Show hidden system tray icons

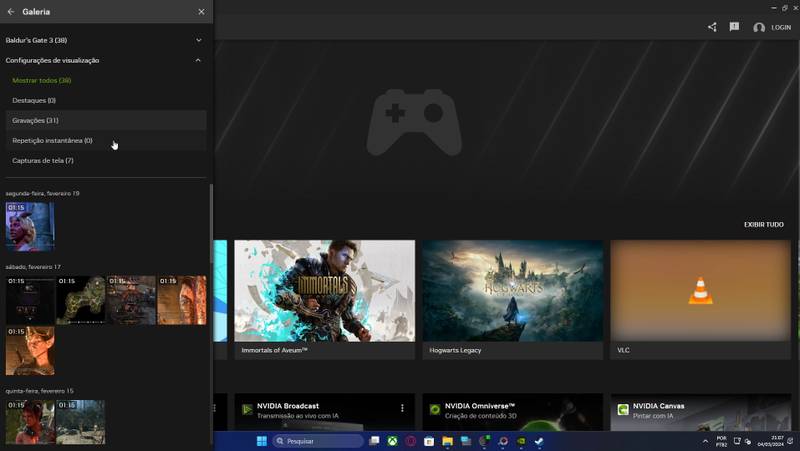tap(705, 441)
